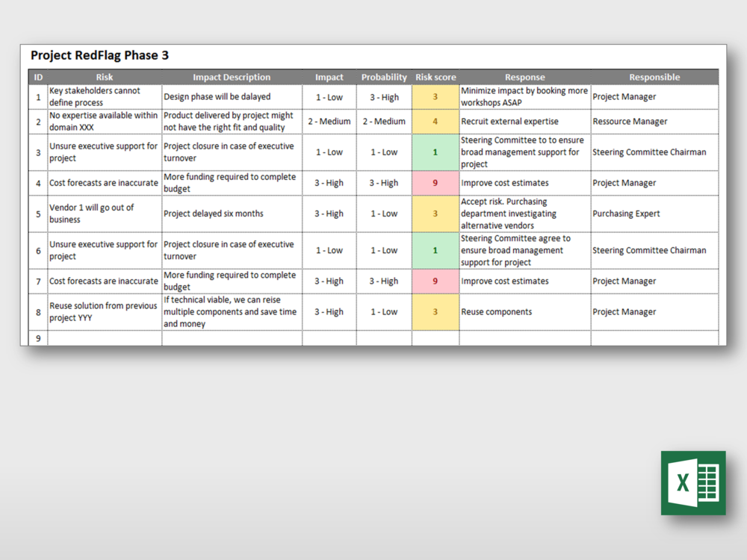747x560 pixels.
Task: Select '3 - High' Probability cell in row 1
Action: click(384, 96)
